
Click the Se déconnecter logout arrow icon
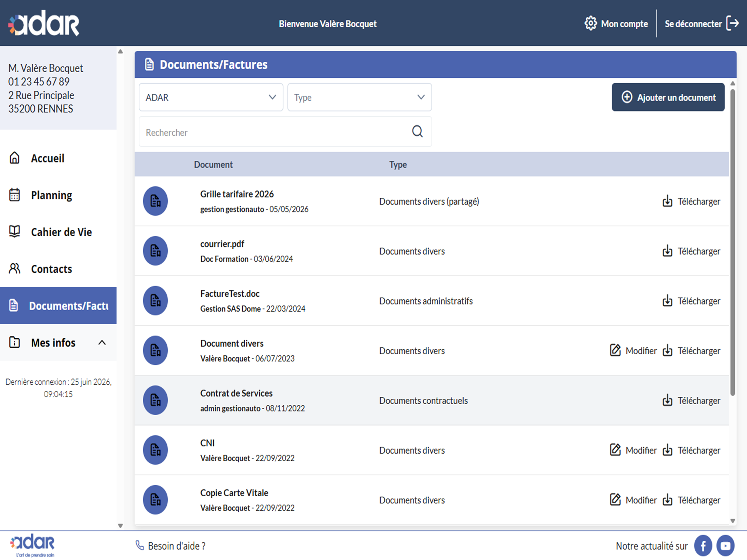point(733,23)
